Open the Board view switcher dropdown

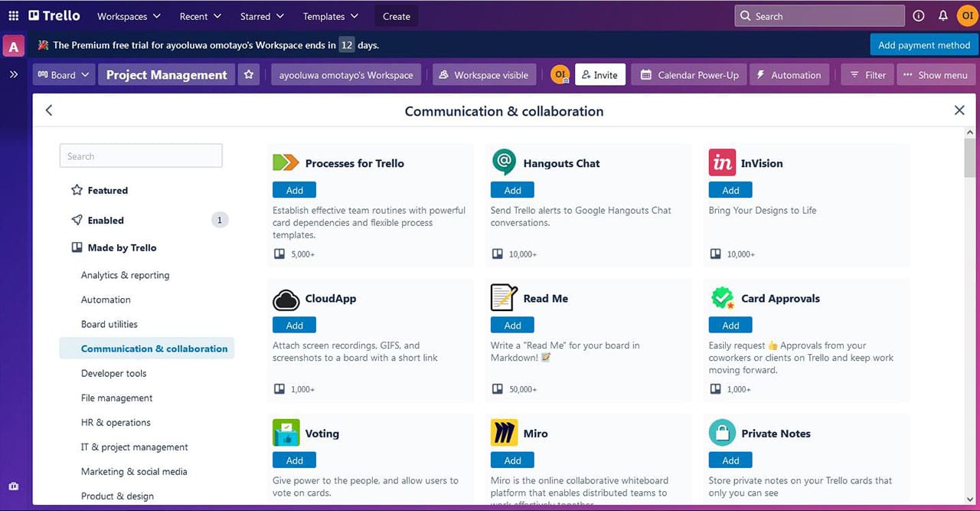tap(64, 74)
